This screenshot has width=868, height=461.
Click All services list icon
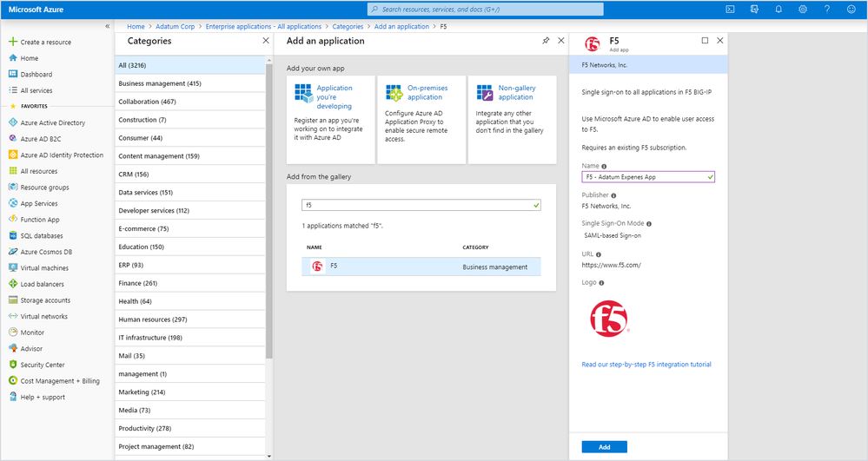[x=13, y=90]
